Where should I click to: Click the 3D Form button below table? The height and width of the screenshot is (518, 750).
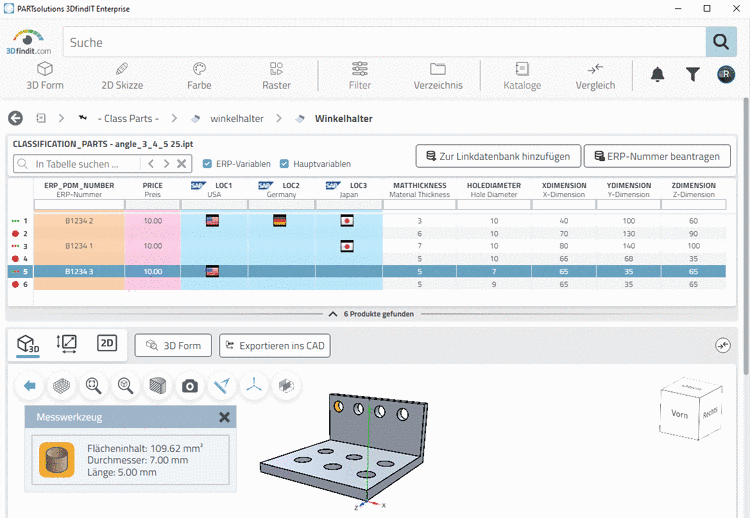tap(173, 345)
